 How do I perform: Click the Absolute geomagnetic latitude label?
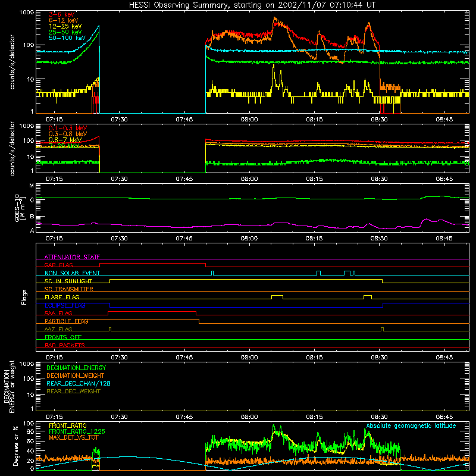(x=411, y=426)
